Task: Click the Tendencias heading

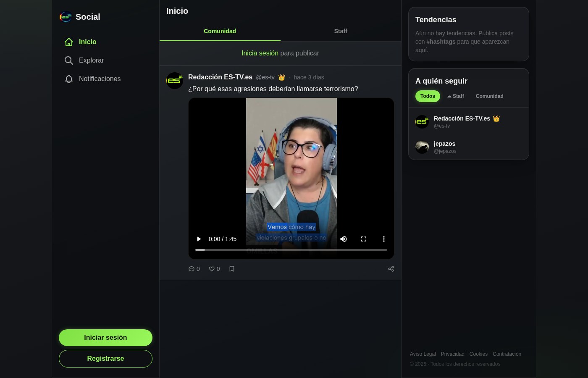Action: (x=436, y=20)
